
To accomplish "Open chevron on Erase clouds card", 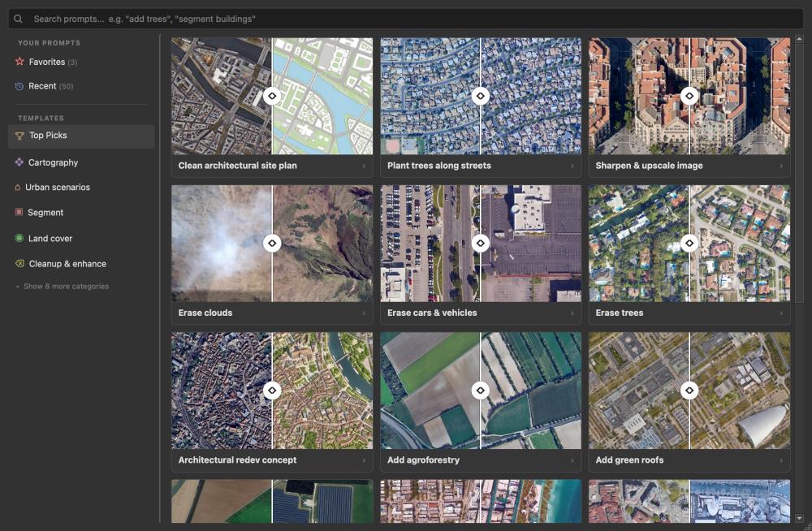I will point(364,313).
